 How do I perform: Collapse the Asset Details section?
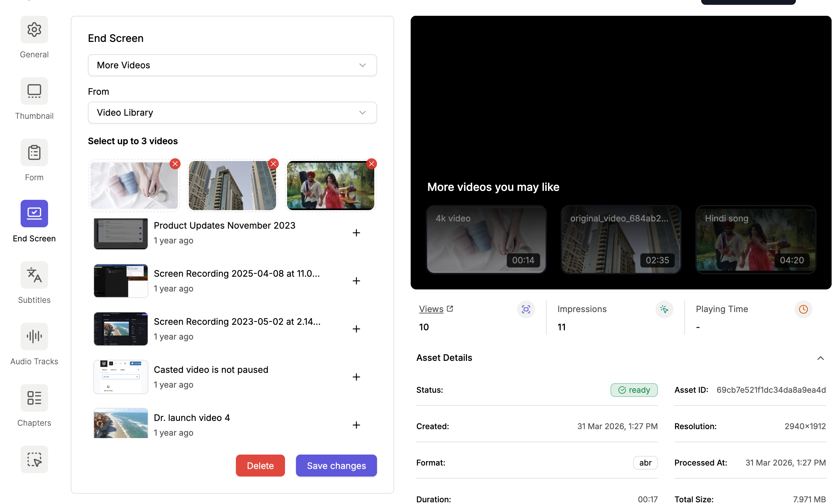point(820,358)
